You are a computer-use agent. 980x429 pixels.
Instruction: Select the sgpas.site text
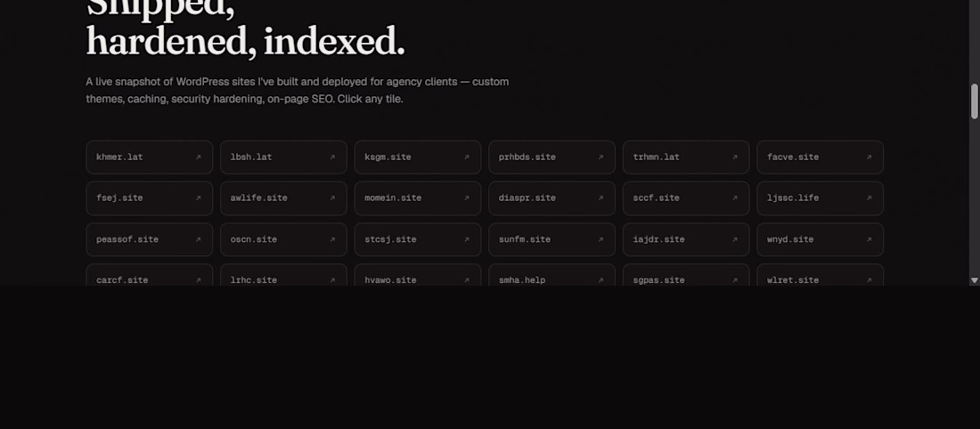(658, 280)
